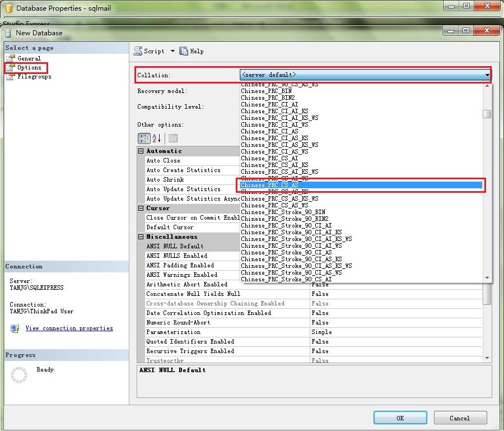Collapse the Cursor section
The height and width of the screenshot is (431, 504).
(x=141, y=208)
